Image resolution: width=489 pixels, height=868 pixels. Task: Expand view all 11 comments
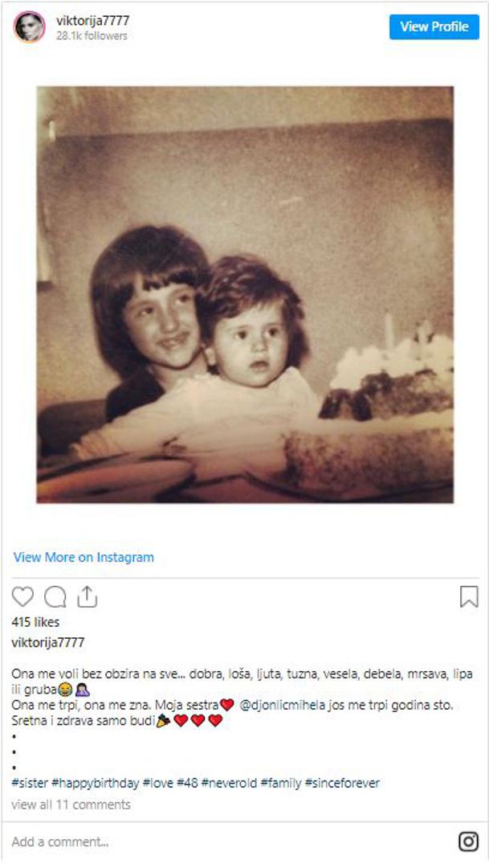(x=71, y=805)
